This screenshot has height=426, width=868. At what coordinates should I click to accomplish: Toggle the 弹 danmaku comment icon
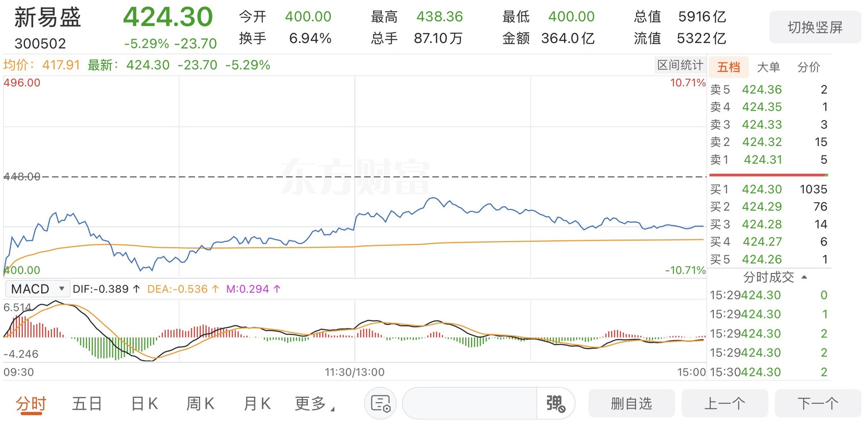coord(556,404)
